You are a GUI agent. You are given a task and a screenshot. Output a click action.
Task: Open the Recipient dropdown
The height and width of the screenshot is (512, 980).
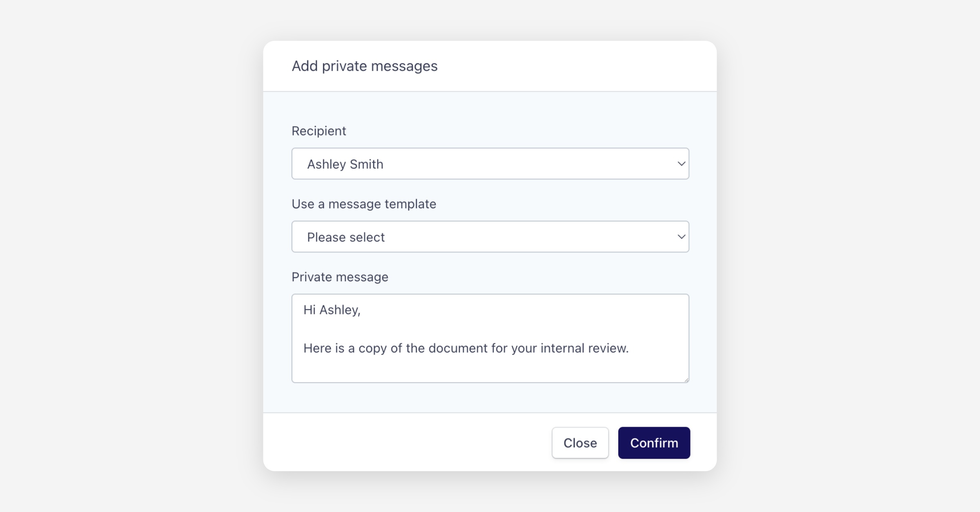[x=490, y=164]
